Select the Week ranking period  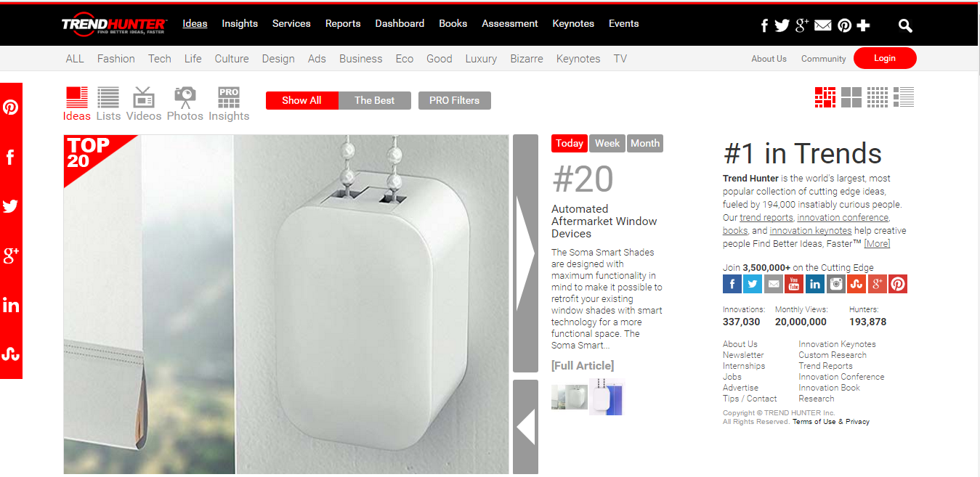607,143
